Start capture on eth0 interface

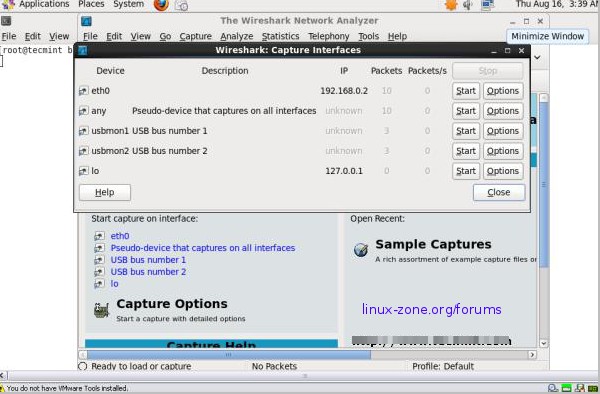pos(466,91)
